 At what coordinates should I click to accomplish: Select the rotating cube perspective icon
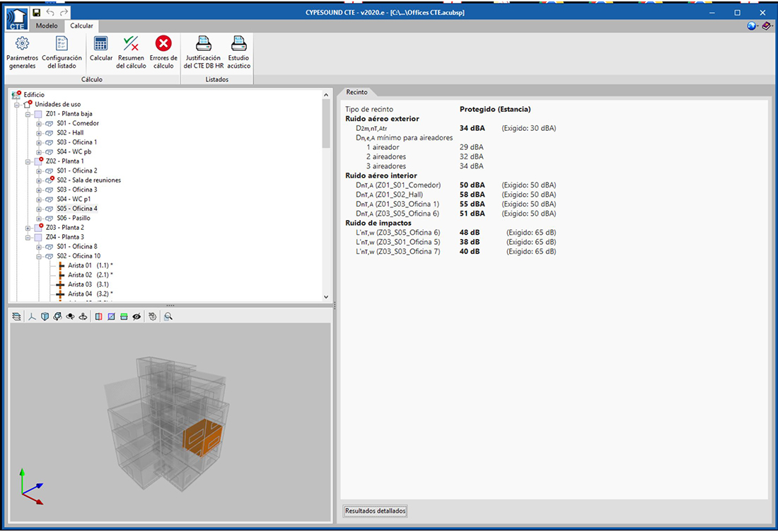(x=57, y=317)
